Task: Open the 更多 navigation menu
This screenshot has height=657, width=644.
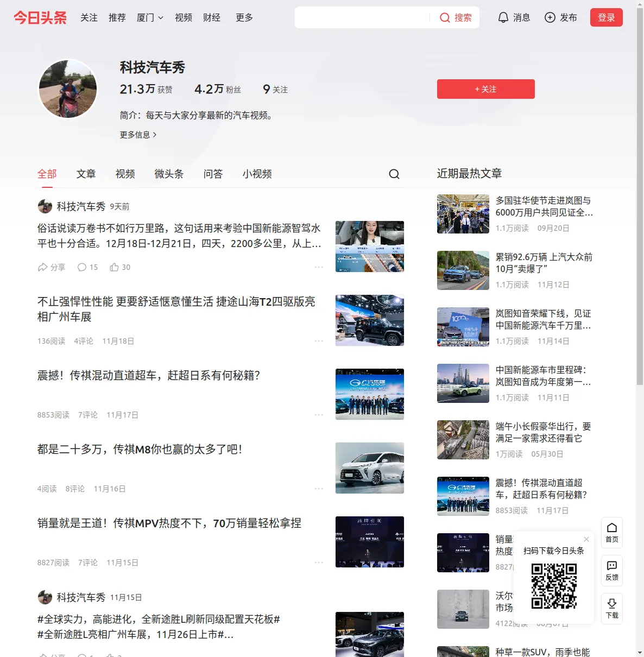Action: point(244,18)
